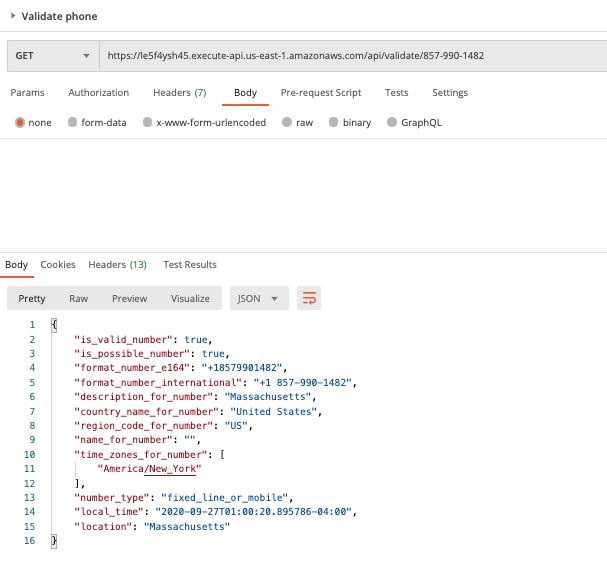The width and height of the screenshot is (607, 573).
Task: Switch response view to Raw
Action: [79, 299]
